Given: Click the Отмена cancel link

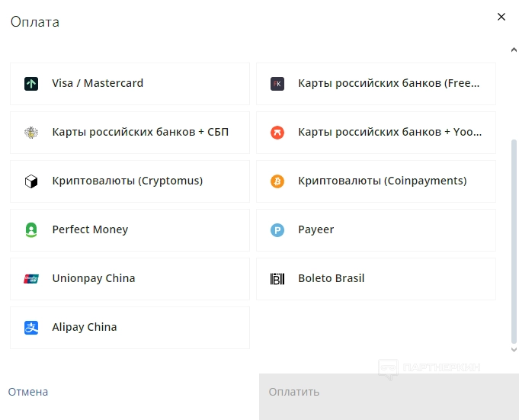Looking at the screenshot, I should click(28, 392).
